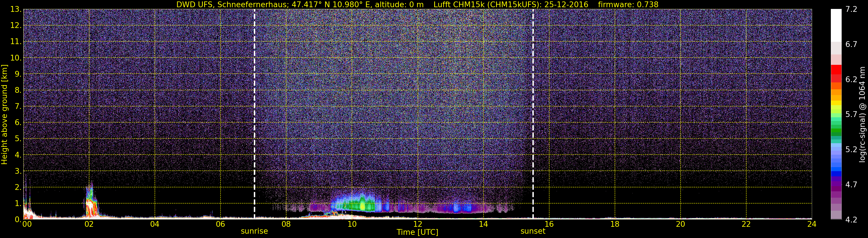Click the 'Height above ground [km]' axis label
The height and width of the screenshot is (238, 868).
(x=4, y=115)
